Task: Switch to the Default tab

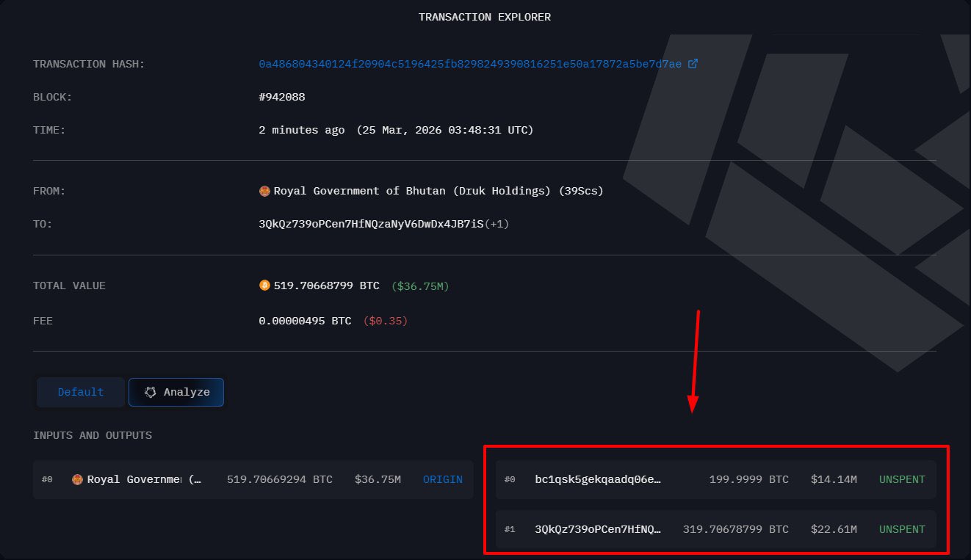Action: point(81,392)
